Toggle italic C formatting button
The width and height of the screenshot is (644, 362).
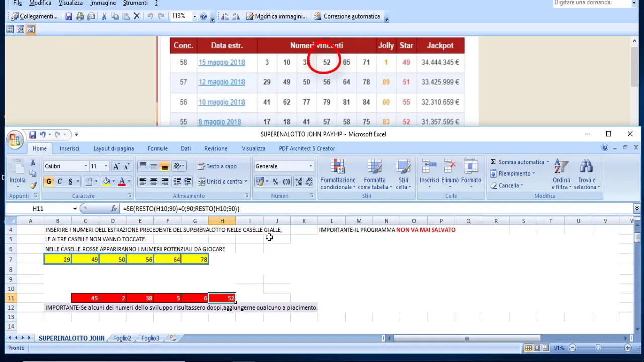[x=59, y=182]
